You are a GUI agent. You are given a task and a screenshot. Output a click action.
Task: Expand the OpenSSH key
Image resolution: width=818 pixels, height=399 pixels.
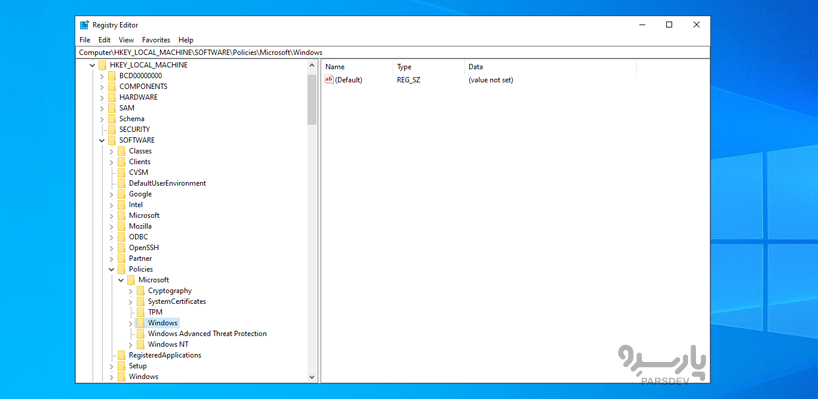tap(111, 248)
